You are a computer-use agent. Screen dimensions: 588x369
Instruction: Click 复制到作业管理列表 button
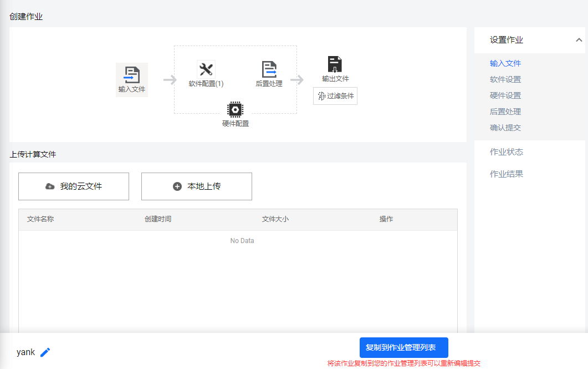(x=404, y=347)
